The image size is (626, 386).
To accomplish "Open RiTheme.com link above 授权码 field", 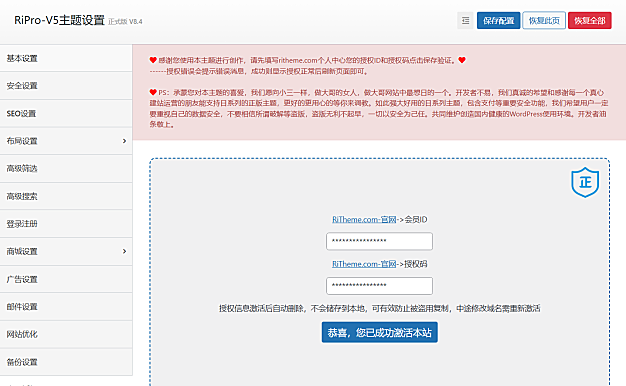I will point(364,264).
